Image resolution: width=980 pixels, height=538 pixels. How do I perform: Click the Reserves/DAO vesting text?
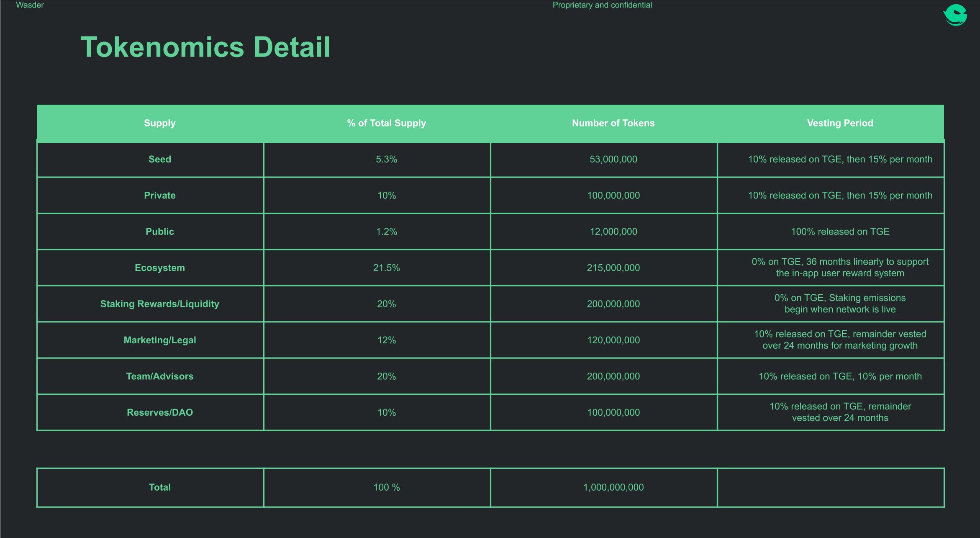point(840,412)
